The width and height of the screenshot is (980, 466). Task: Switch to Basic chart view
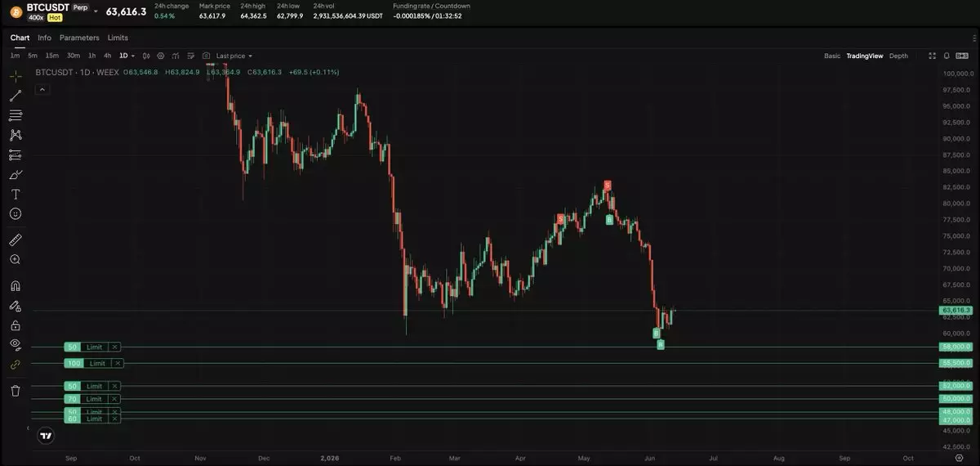tap(832, 56)
